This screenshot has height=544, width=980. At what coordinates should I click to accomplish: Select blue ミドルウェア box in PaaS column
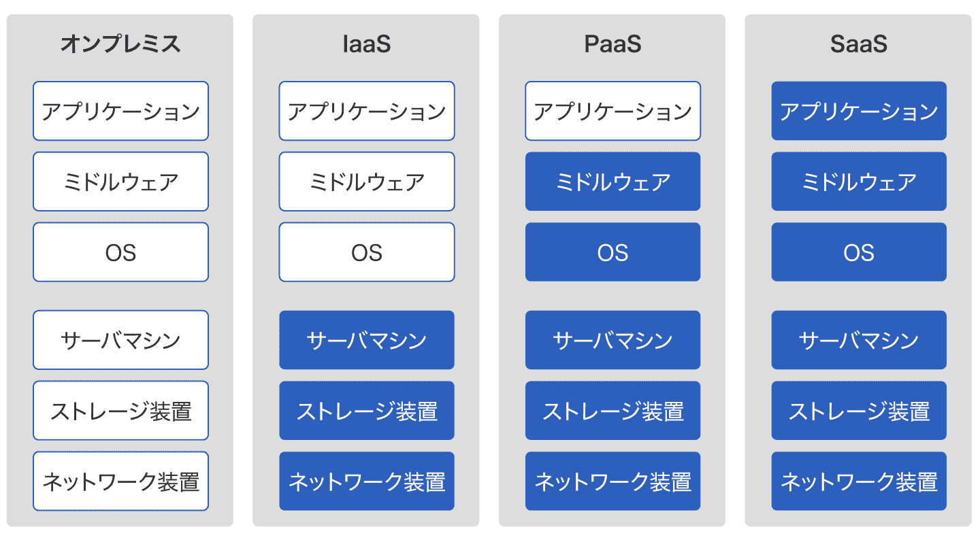[612, 182]
